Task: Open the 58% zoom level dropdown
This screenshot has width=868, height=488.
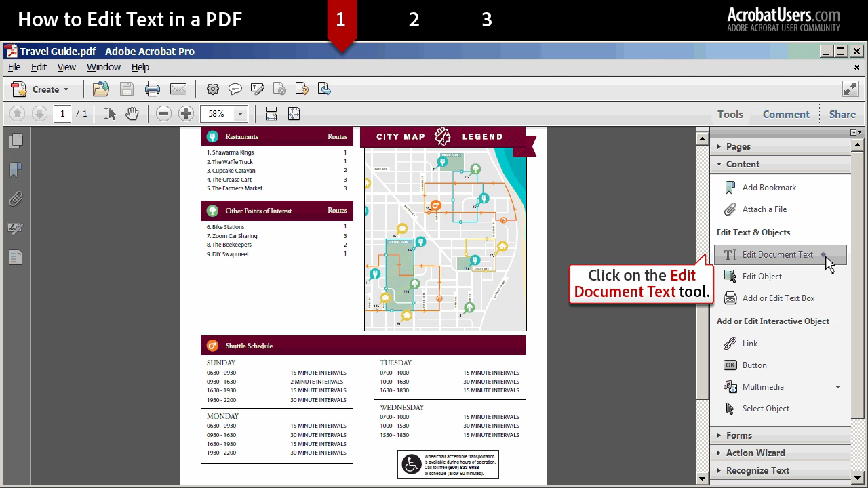Action: (240, 114)
